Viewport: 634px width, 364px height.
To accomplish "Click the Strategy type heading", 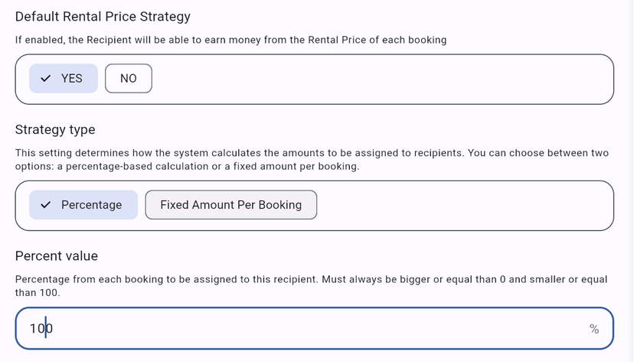I will tap(55, 129).
